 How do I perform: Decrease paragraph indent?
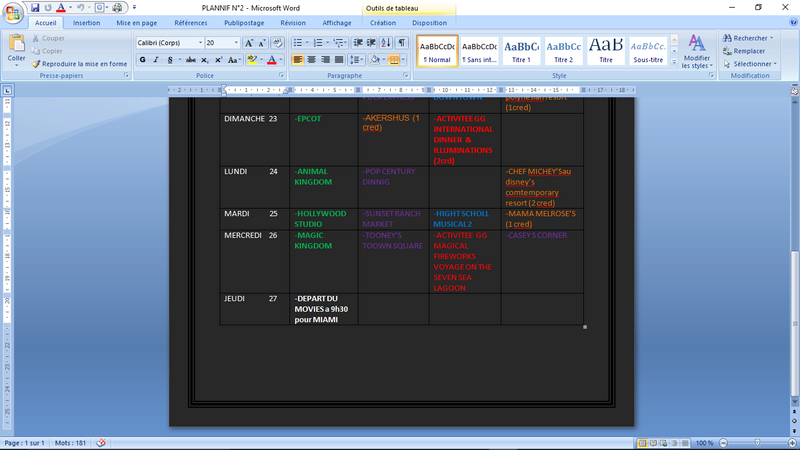point(358,43)
